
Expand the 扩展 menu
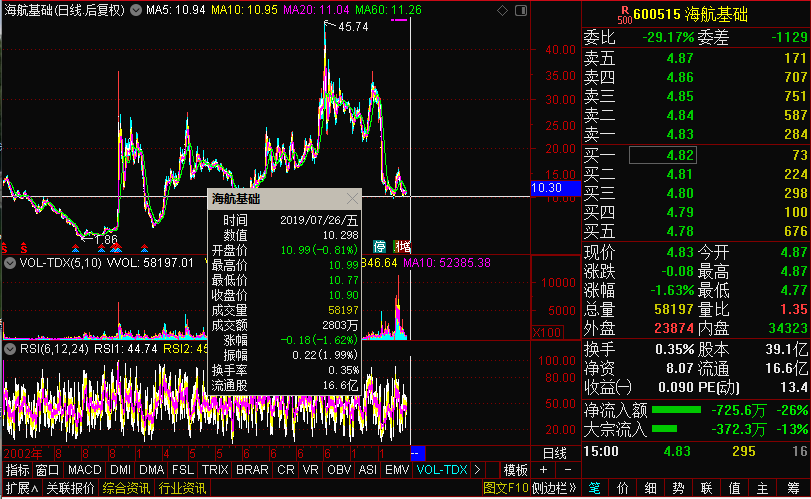click(x=22, y=488)
